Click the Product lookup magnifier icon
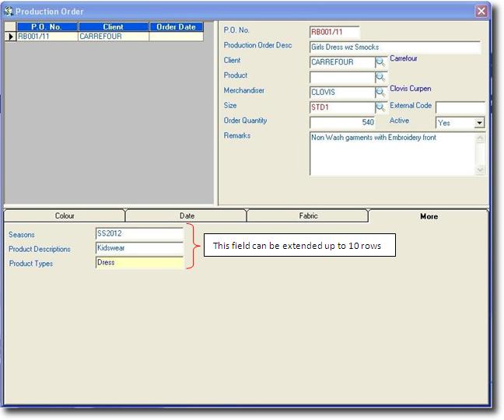 381,78
